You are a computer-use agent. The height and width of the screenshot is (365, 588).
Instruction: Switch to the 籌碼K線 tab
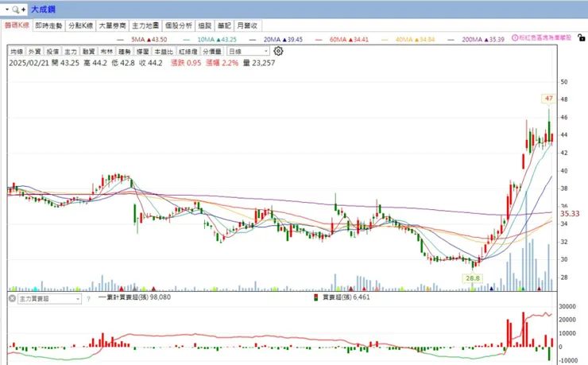pos(17,25)
